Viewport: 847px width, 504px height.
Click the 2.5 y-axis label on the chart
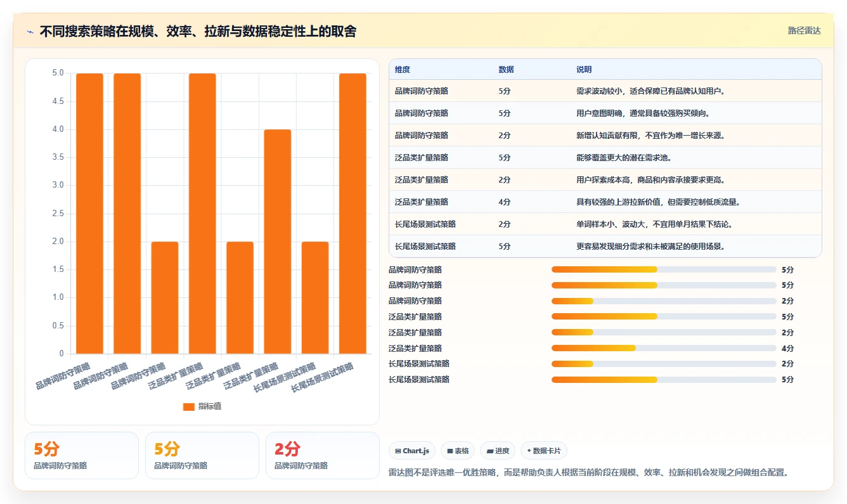[x=58, y=213]
